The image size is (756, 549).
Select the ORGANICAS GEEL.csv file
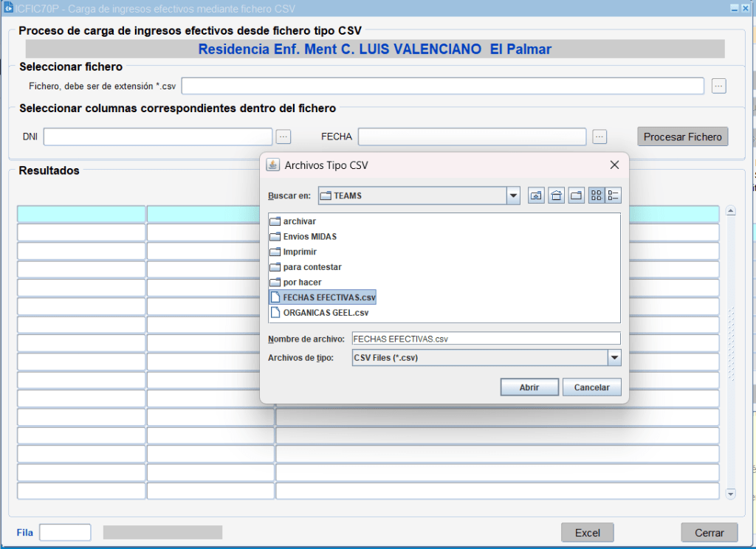[325, 312]
